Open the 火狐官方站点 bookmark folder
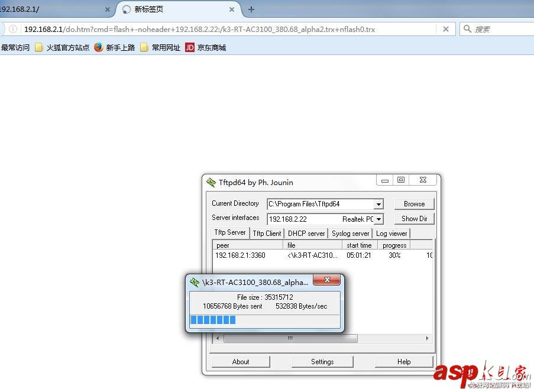534x392 pixels. pyautogui.click(x=62, y=47)
